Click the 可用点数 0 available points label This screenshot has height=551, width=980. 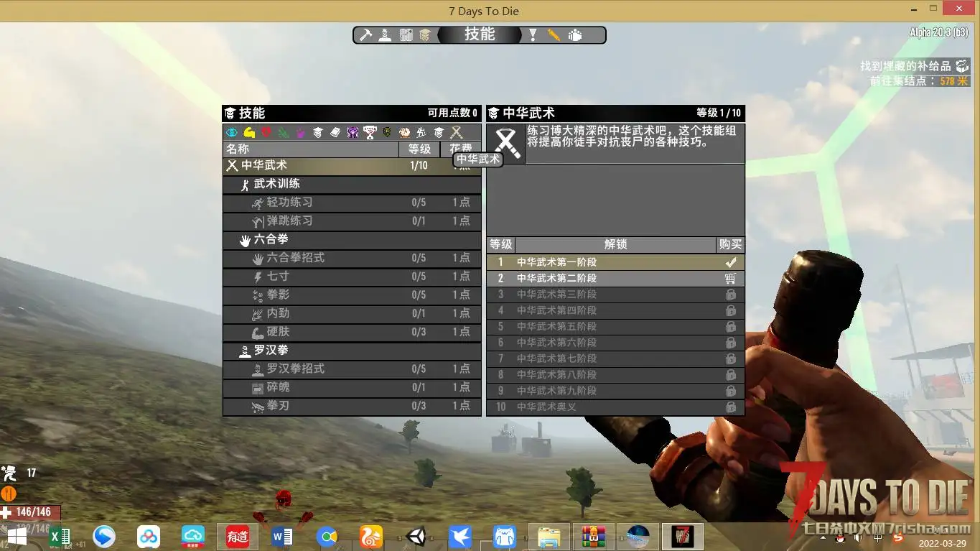452,114
